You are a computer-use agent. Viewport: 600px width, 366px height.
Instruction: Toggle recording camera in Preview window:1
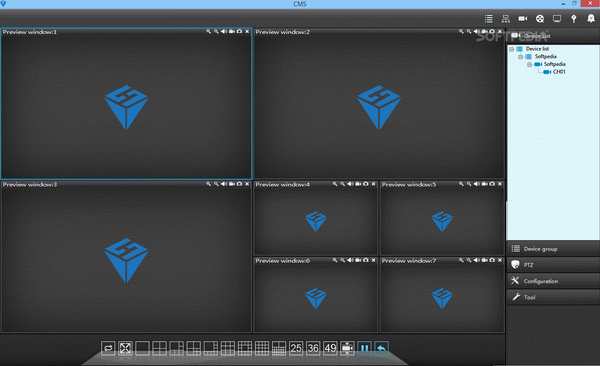(x=232, y=31)
